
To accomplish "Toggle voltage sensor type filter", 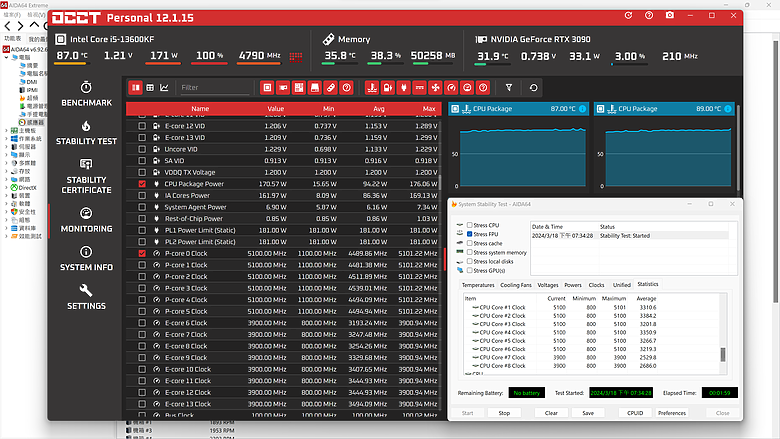I will click(x=388, y=88).
